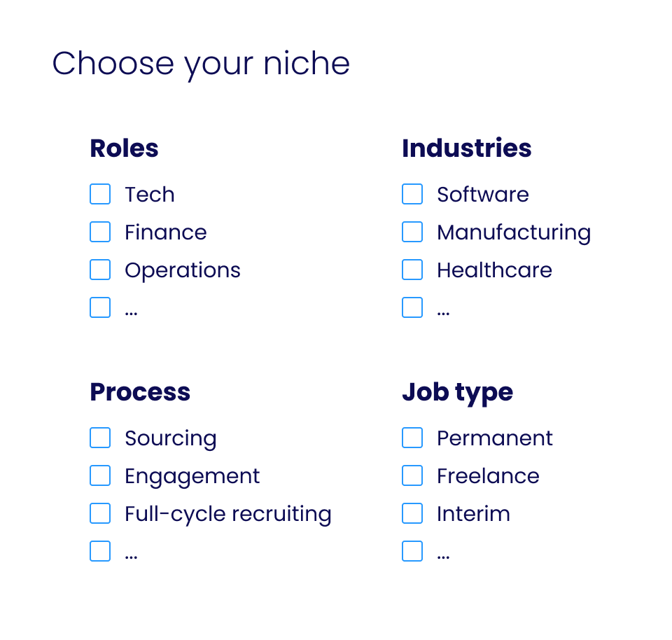This screenshot has height=640, width=672.
Task: Check the Tech checkbox under Roles
Action: [100, 194]
